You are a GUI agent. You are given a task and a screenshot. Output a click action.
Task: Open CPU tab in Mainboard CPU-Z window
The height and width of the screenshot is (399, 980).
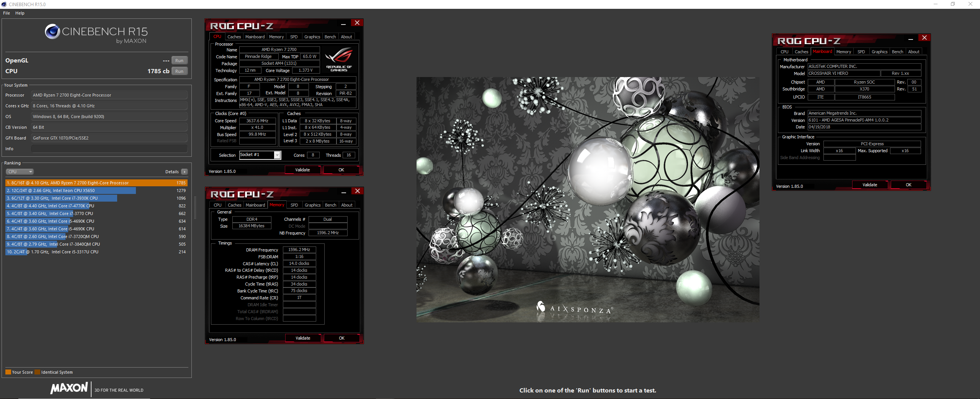[784, 52]
